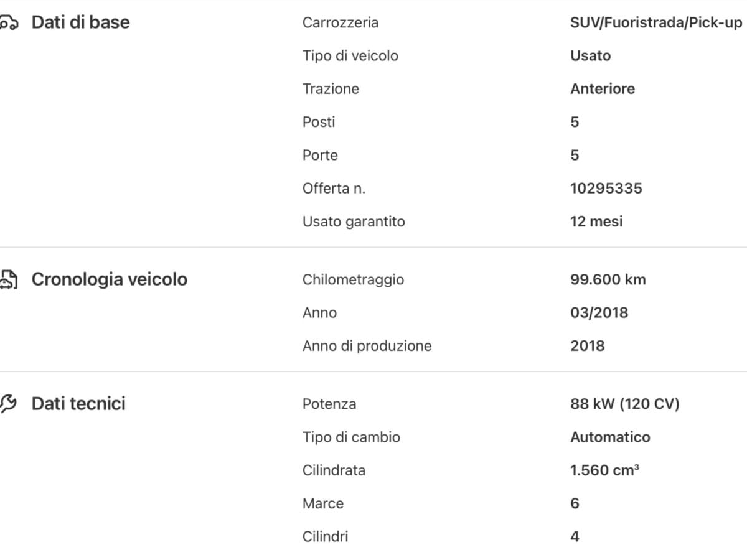Click the 12 mesi warranty value
The width and height of the screenshot is (747, 560).
pos(596,222)
